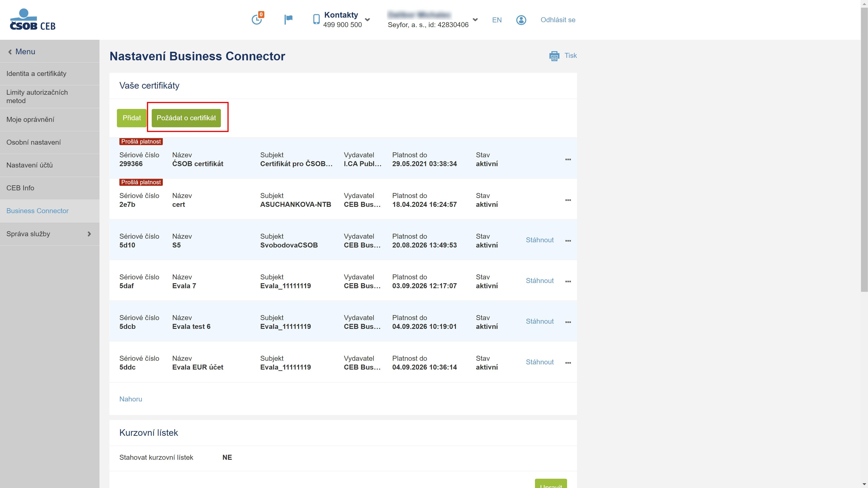Click Odhlásit se link
868x488 pixels.
pos(558,20)
